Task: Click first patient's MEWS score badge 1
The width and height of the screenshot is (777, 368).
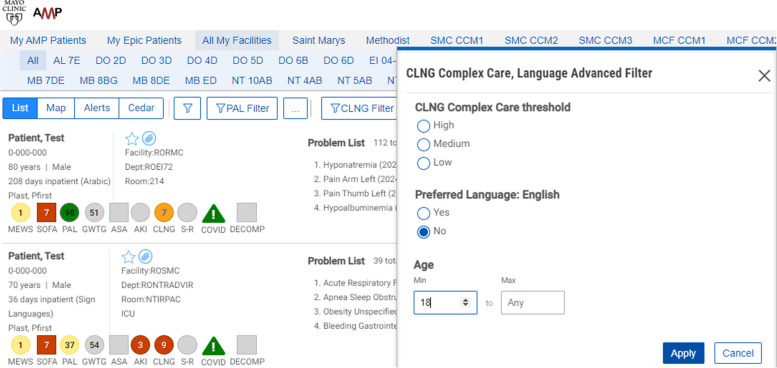Action: [20, 213]
